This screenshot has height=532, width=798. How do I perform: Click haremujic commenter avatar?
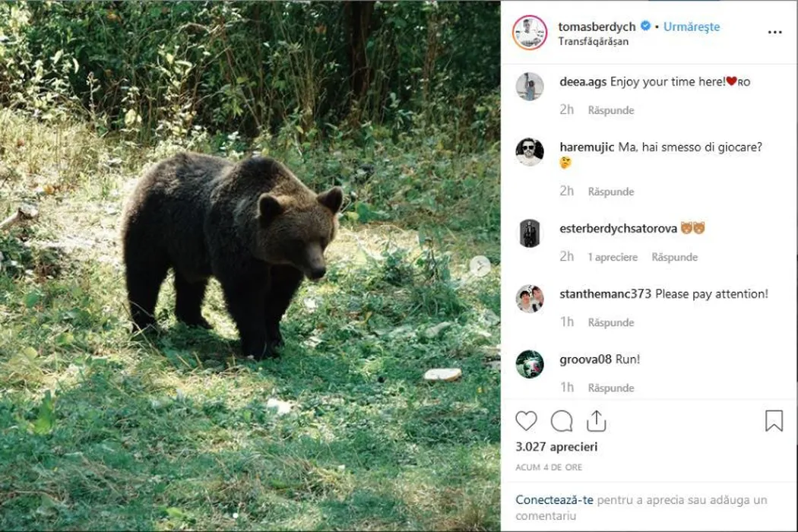(530, 152)
